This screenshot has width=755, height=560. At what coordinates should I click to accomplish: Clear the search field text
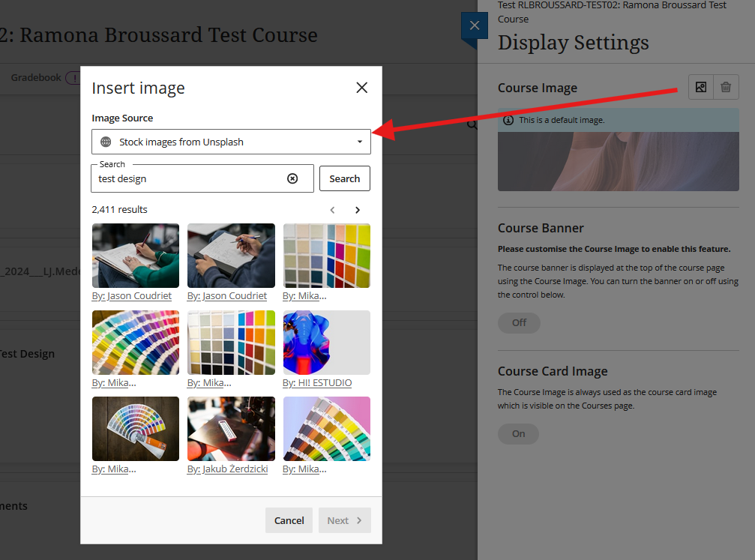pos(292,178)
